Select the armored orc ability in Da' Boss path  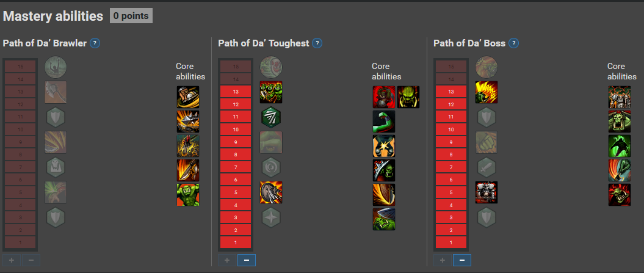[x=487, y=192]
